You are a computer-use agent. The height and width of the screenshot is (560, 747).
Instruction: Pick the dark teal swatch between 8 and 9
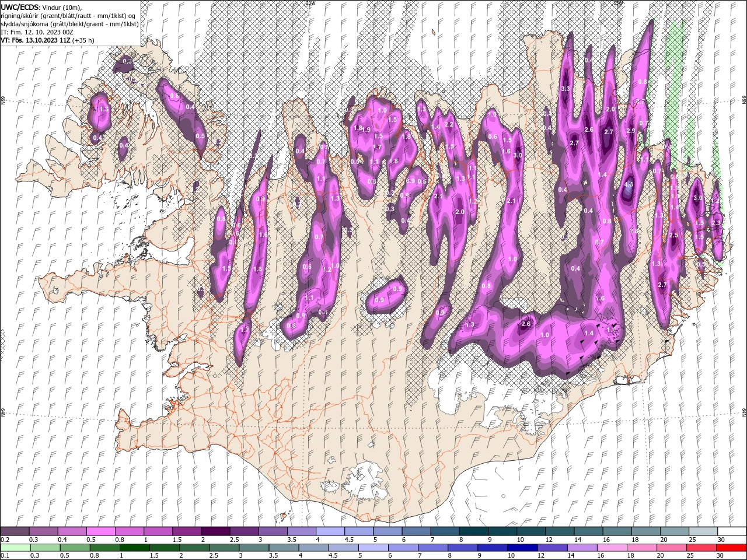474,531
